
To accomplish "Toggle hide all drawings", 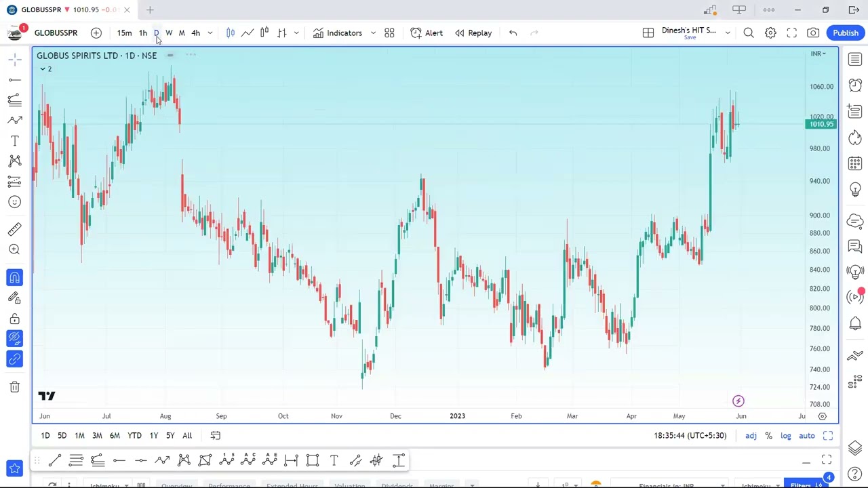I will click(x=14, y=338).
